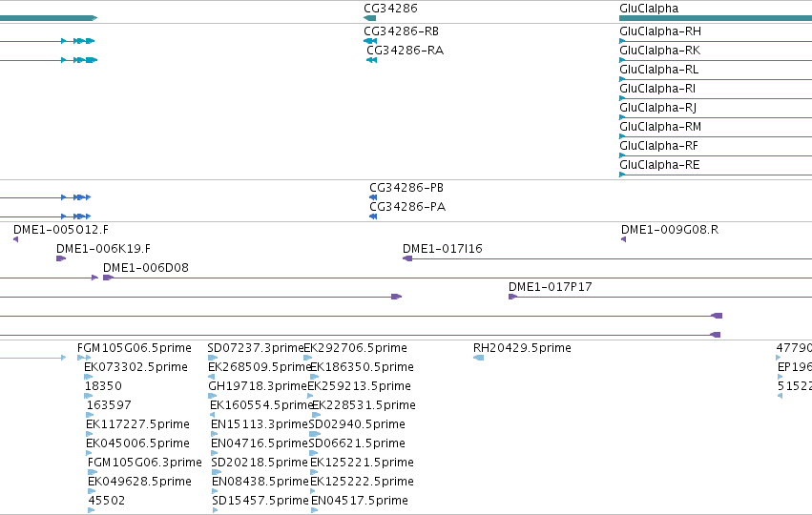Screen dimensions: 812x515
Task: Click the DME1-017I16 arrowhead glyph
Action: [407, 258]
